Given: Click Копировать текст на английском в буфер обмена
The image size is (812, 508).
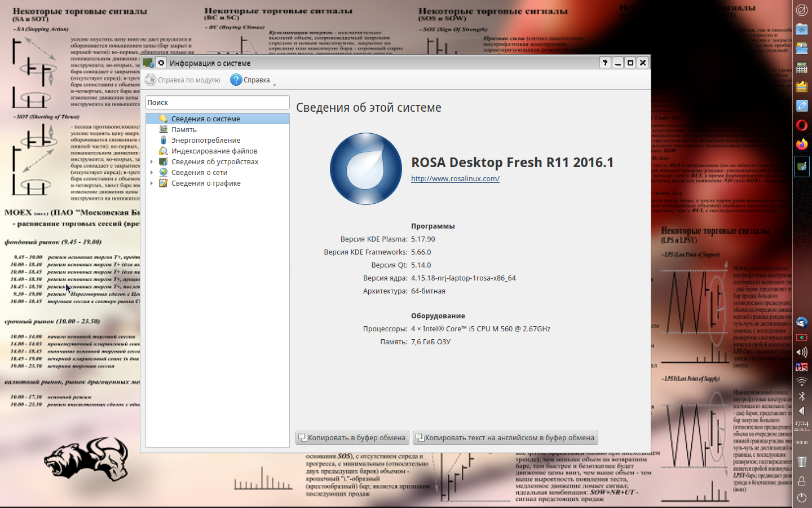Looking at the screenshot, I should click(505, 437).
